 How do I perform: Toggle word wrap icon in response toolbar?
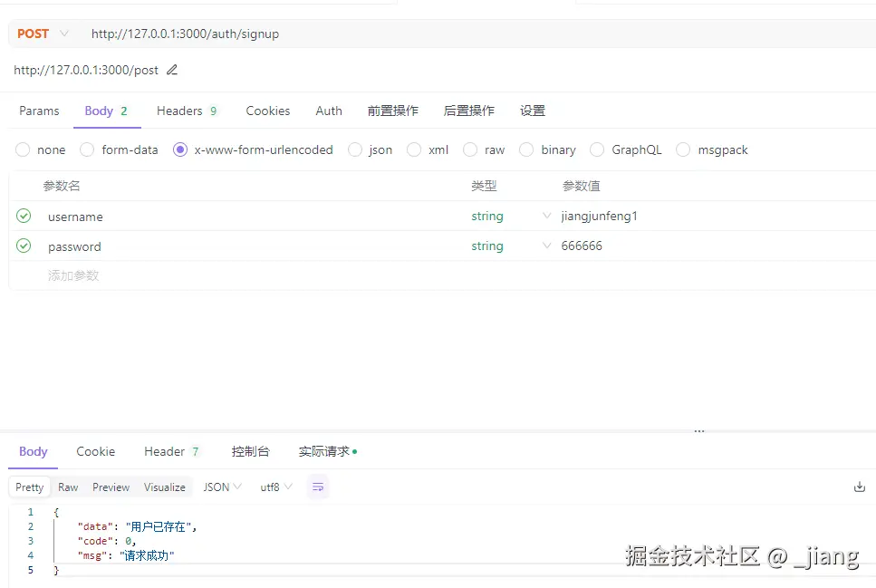click(x=318, y=487)
